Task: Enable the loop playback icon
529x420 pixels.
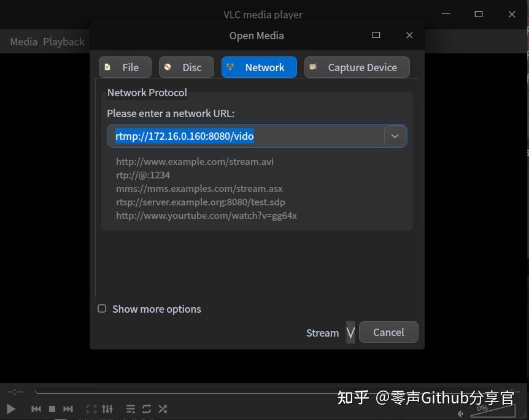Action: 146,408
